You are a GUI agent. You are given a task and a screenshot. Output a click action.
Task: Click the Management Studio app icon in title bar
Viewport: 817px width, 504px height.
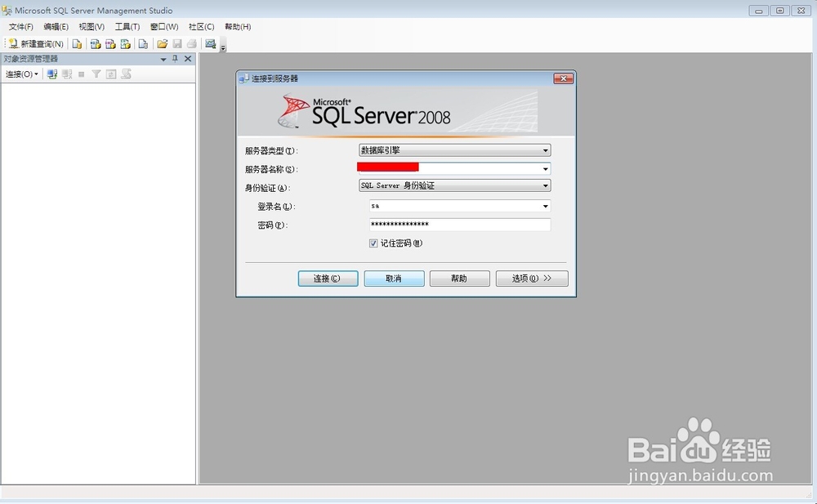click(7, 11)
